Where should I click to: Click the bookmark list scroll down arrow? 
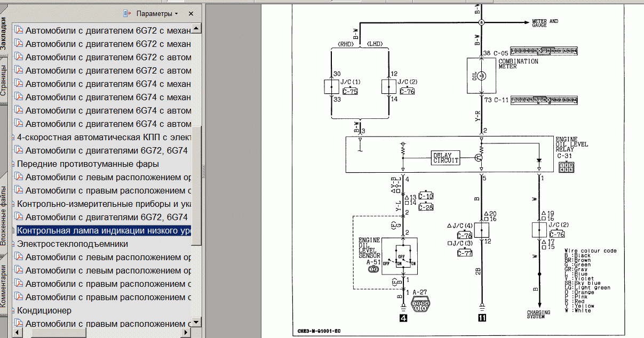pos(197,322)
